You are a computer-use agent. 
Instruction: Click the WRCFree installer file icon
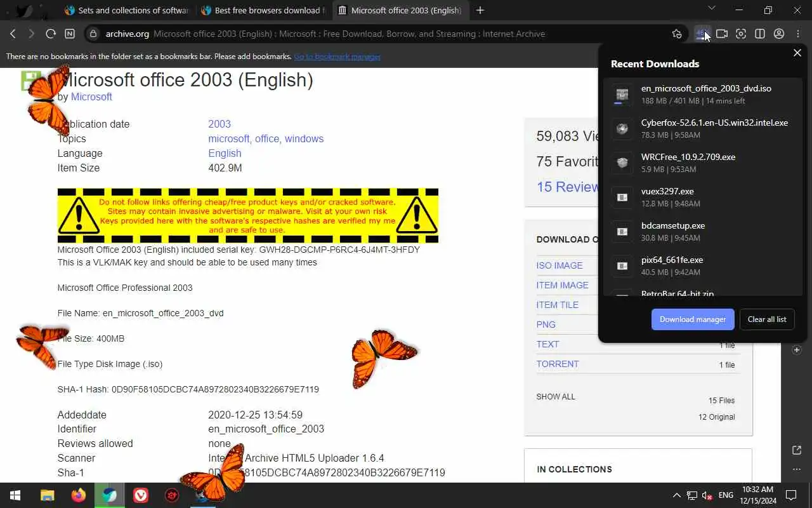coord(622,163)
